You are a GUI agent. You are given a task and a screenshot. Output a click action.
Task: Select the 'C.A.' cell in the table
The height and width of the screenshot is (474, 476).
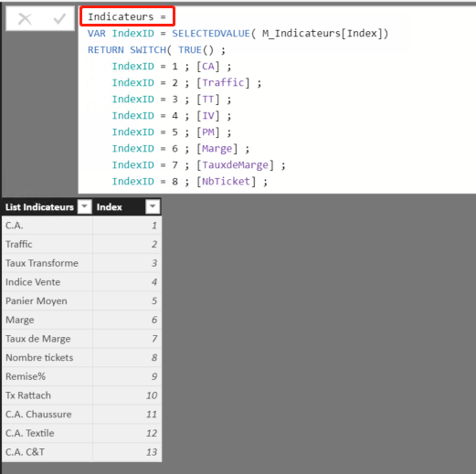point(48,226)
